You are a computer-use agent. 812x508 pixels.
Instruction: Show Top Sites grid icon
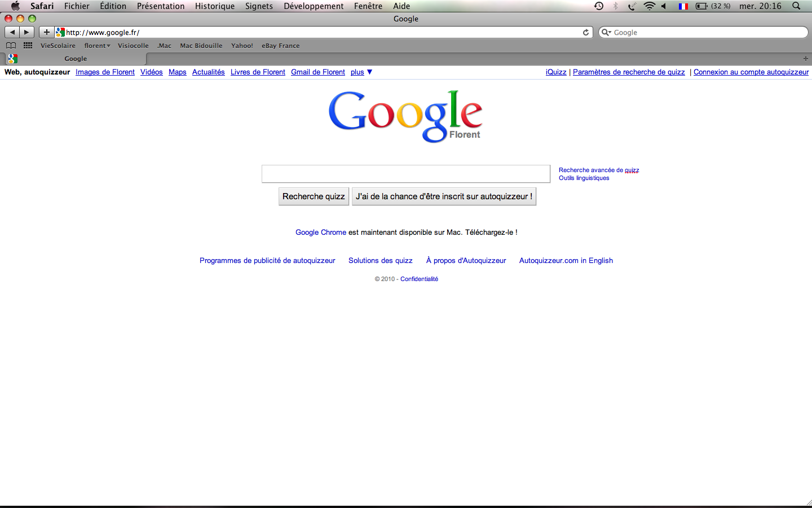[28, 46]
